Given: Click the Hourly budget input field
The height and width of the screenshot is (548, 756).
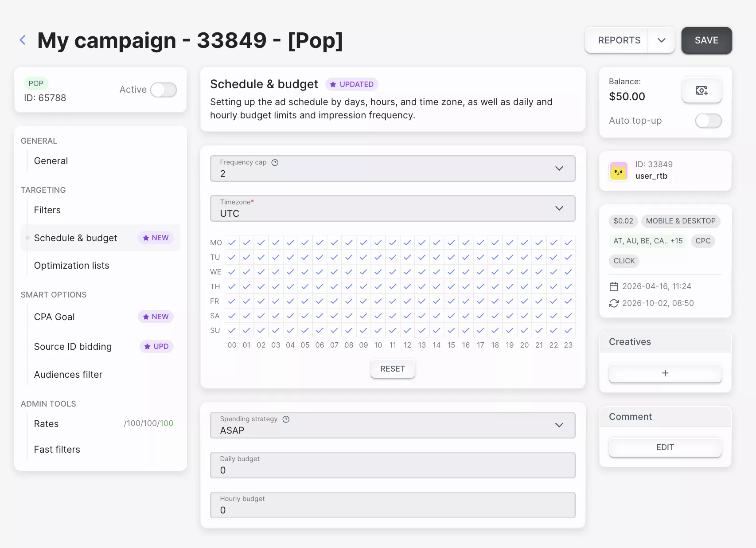Looking at the screenshot, I should (393, 505).
